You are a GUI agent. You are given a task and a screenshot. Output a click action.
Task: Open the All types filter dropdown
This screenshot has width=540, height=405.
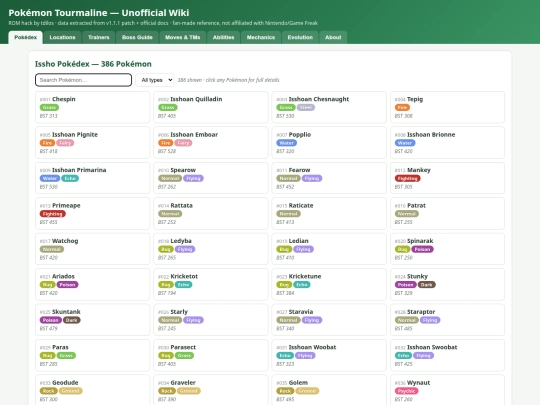click(x=155, y=80)
